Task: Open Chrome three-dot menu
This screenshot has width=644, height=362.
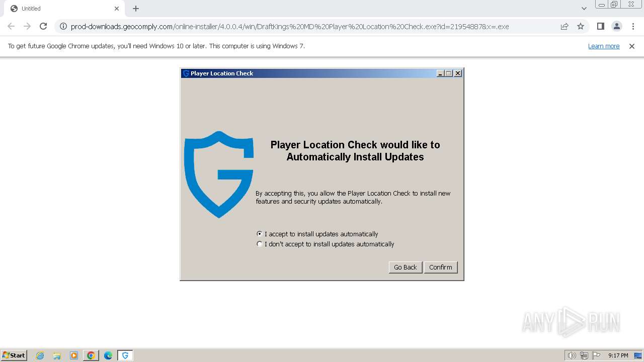Action: pyautogui.click(x=633, y=26)
